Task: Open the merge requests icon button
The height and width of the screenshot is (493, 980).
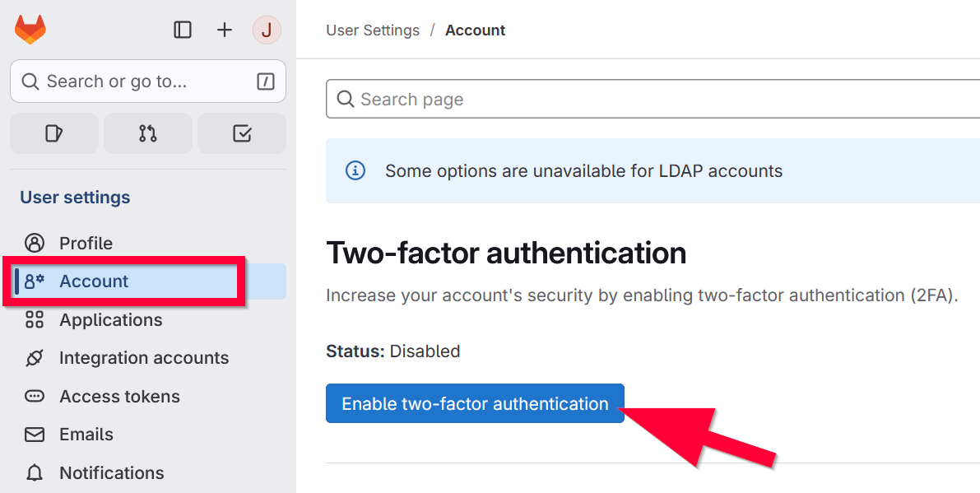Action: point(148,133)
